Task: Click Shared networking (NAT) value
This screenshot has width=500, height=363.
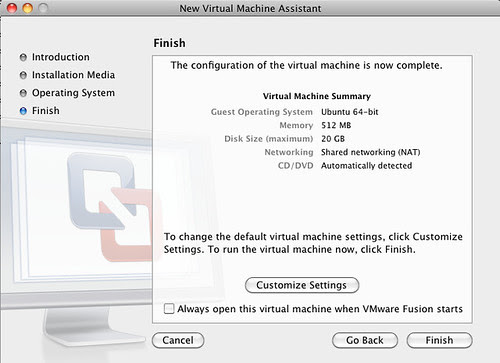Action: 370,152
